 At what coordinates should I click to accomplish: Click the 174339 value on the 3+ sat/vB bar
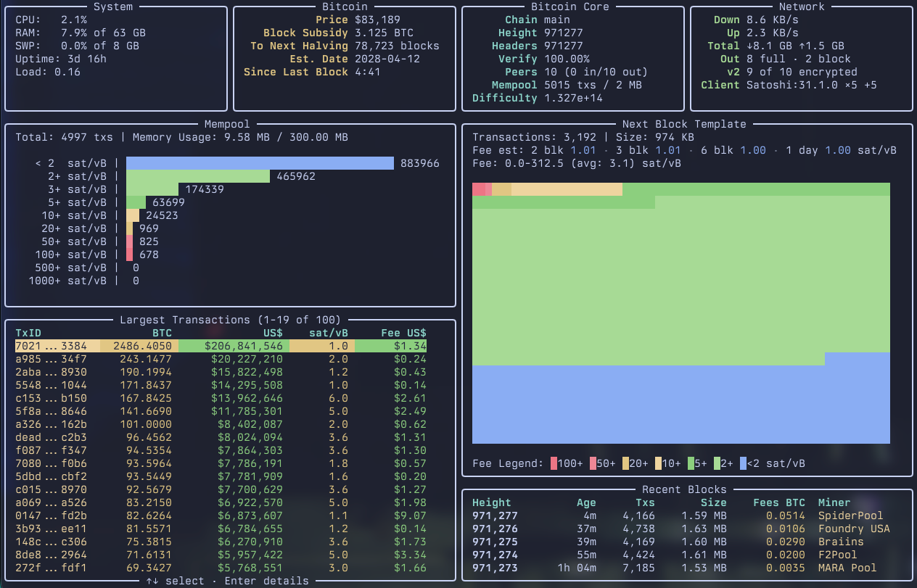point(205,189)
